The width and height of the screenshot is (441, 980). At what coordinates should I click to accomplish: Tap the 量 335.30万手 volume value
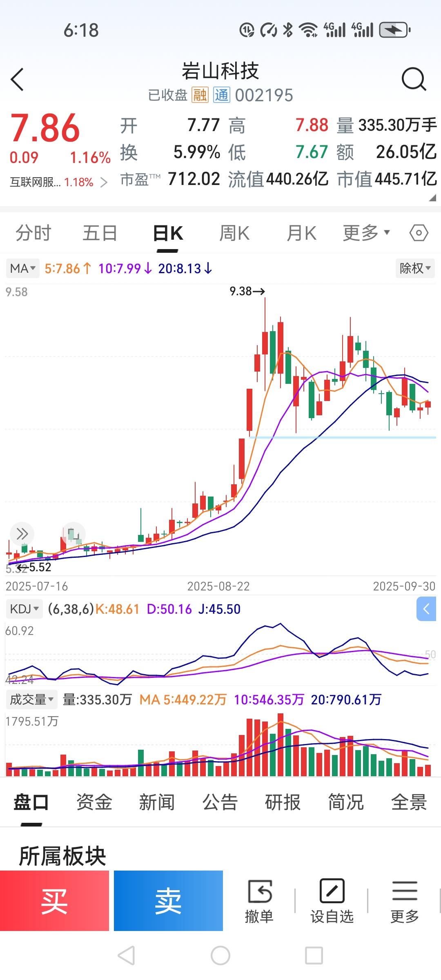[x=398, y=125]
